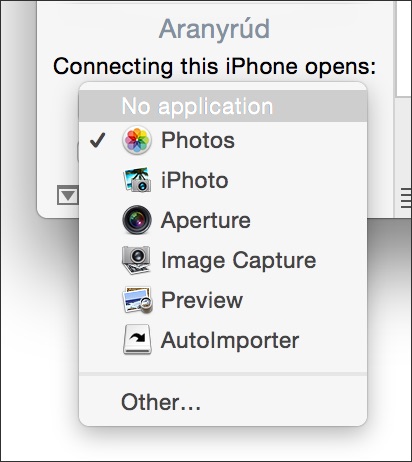The height and width of the screenshot is (462, 412).
Task: Collapse the panel with the triangle disclosure button
Action: pos(68,196)
